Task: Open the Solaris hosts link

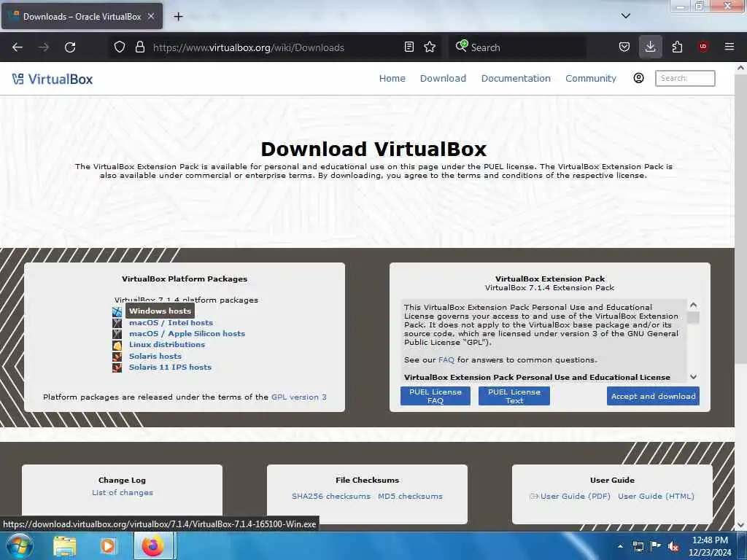Action: tap(155, 356)
